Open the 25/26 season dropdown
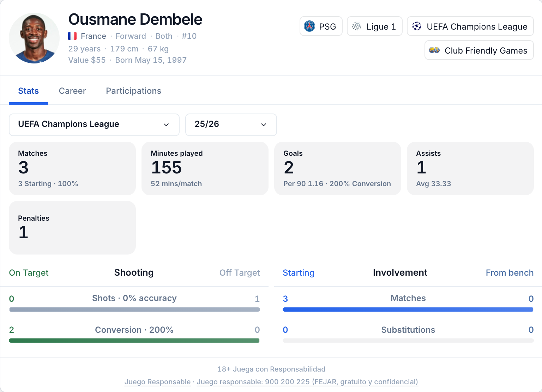The height and width of the screenshot is (392, 542). click(x=231, y=124)
